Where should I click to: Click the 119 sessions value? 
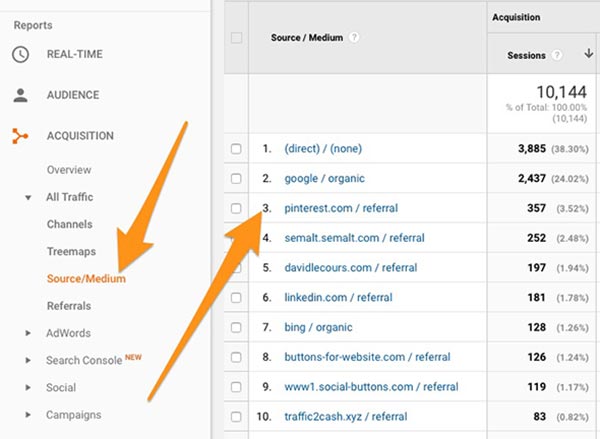pyautogui.click(x=536, y=387)
